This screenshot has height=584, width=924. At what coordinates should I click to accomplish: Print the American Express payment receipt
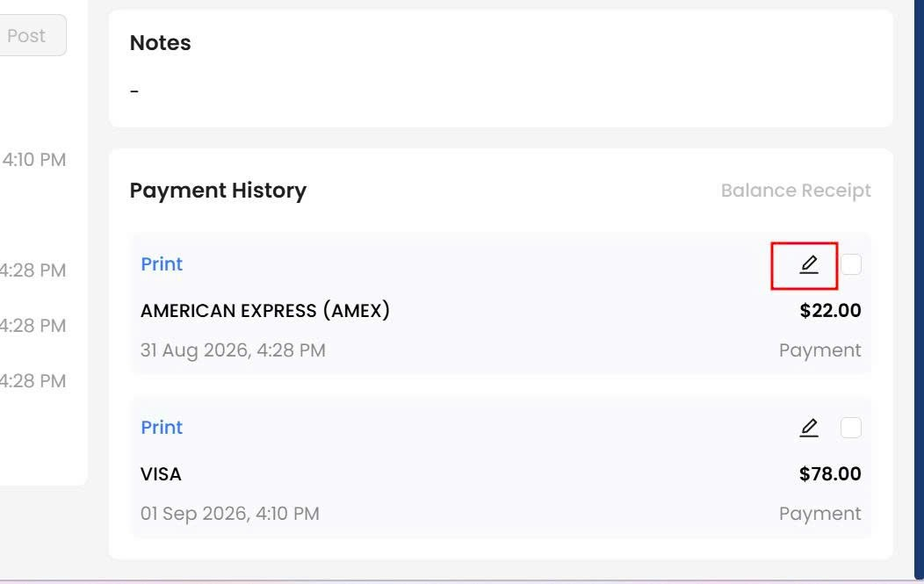tap(162, 264)
